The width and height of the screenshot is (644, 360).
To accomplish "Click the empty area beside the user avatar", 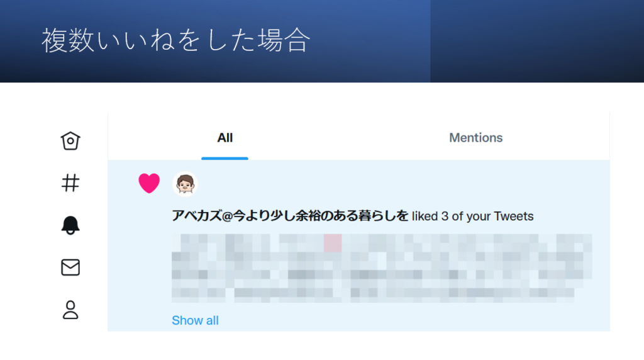I will 377,184.
